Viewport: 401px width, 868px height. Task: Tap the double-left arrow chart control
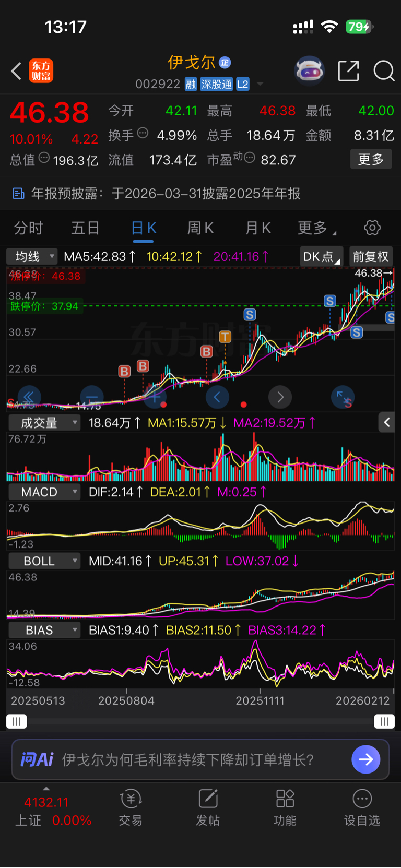pos(29,398)
